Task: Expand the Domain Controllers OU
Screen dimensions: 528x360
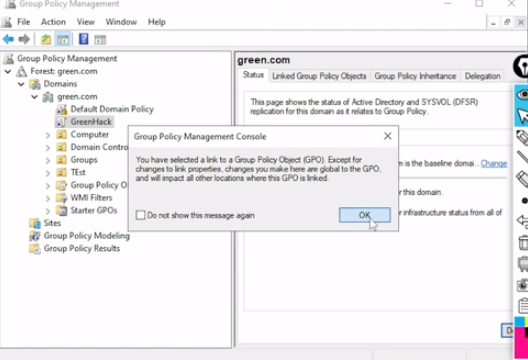Action: pos(48,148)
